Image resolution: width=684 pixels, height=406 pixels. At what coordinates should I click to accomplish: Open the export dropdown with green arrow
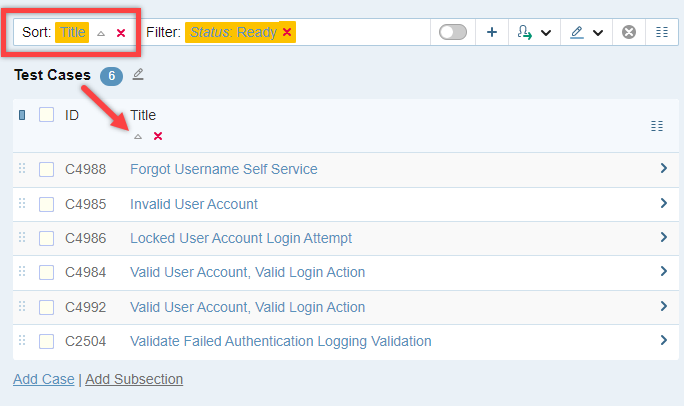[x=536, y=32]
